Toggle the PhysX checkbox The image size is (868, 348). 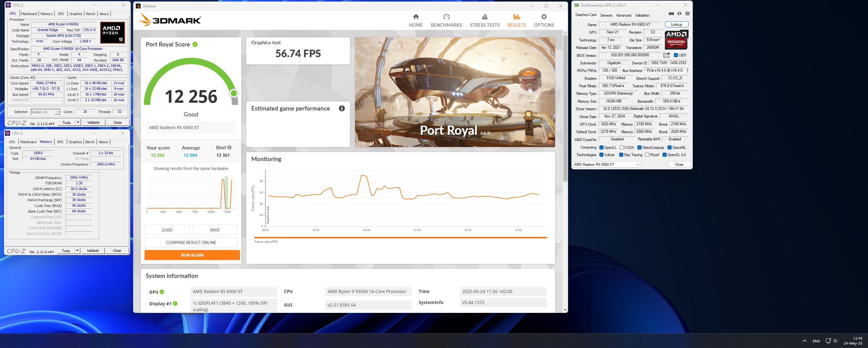tap(647, 155)
